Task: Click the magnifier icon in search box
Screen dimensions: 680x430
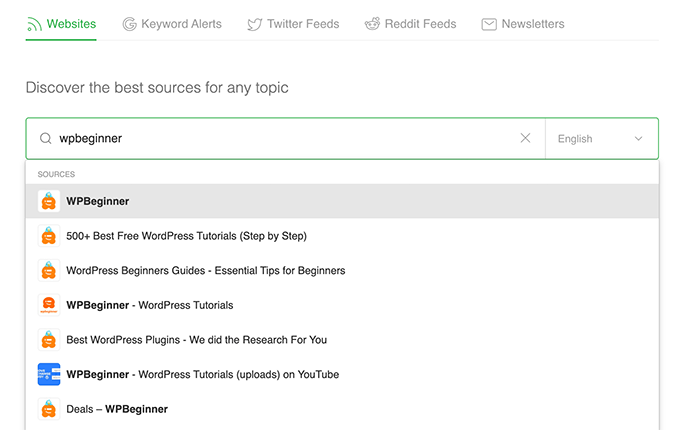Action: point(46,138)
